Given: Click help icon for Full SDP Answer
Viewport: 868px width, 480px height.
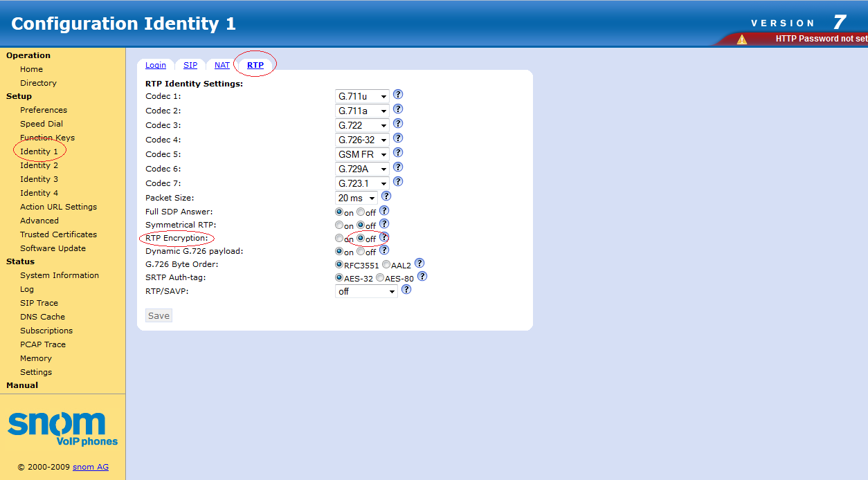Looking at the screenshot, I should tap(384, 211).
